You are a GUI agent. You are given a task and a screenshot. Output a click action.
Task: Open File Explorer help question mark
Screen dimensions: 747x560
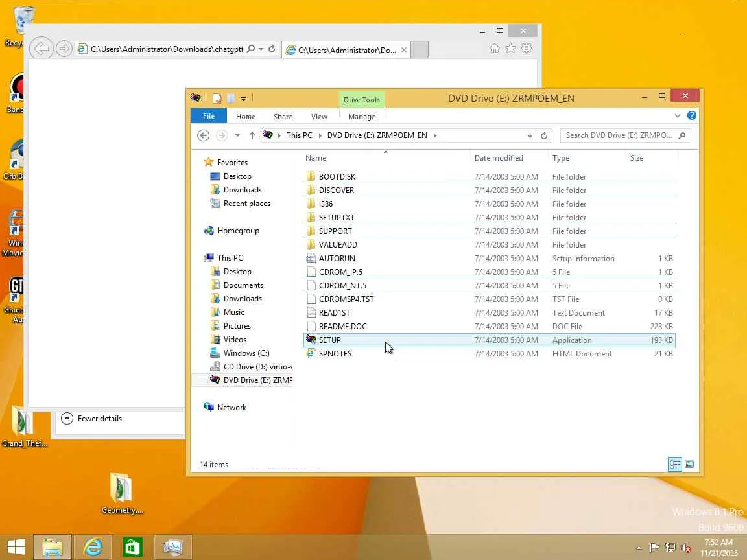[692, 115]
